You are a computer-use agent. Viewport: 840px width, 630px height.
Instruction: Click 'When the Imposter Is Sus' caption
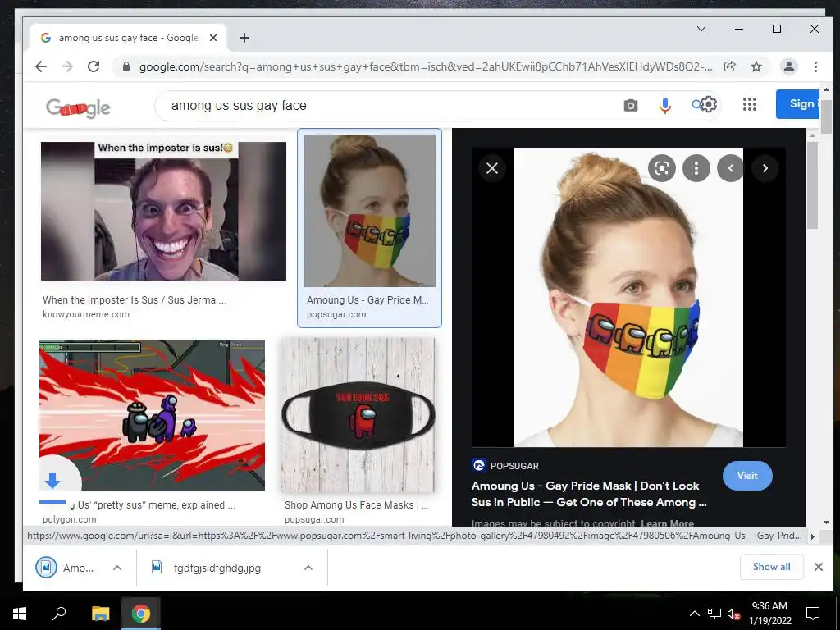135,300
